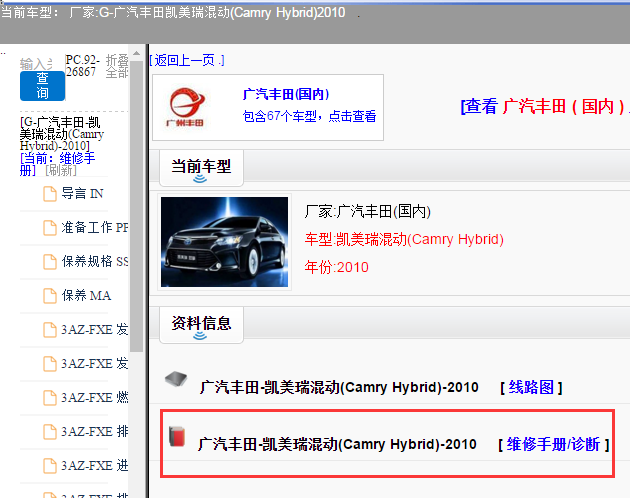Click the sidebar scrollbar up arrow

[x=136, y=53]
